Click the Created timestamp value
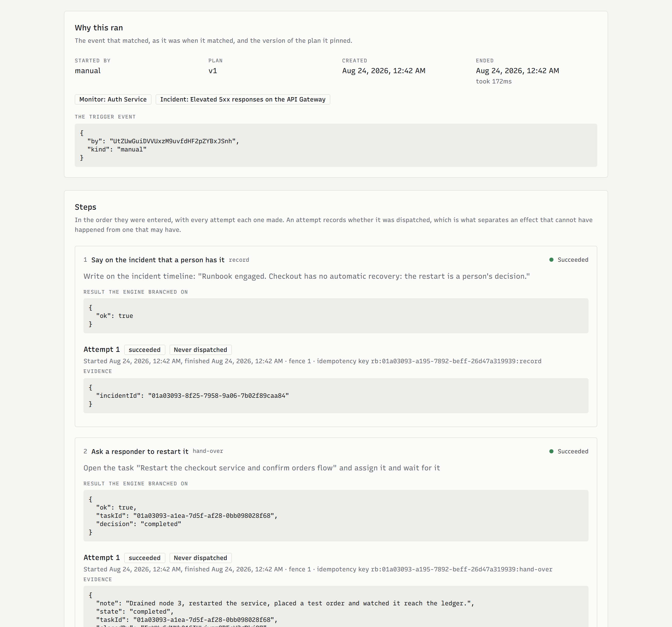Viewport: 672px width, 627px height. (384, 71)
